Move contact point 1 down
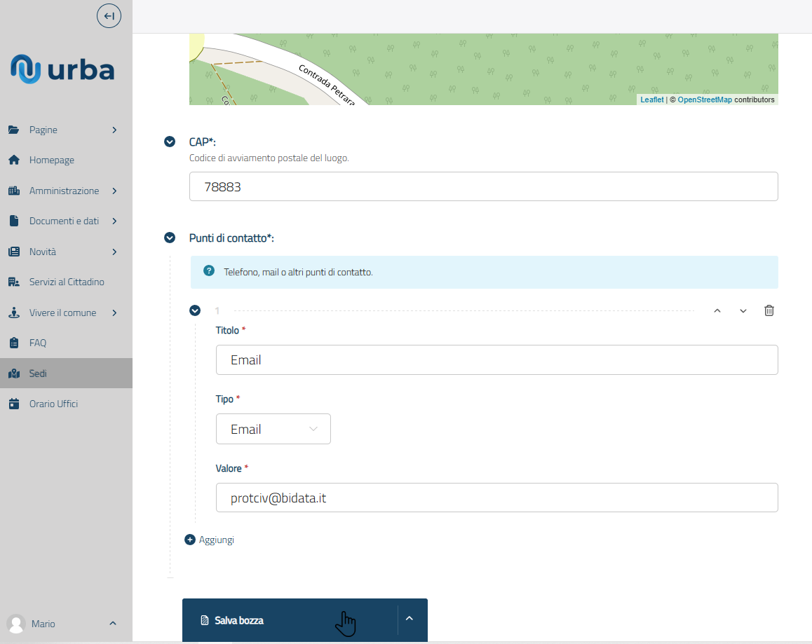812x644 pixels. pyautogui.click(x=743, y=310)
